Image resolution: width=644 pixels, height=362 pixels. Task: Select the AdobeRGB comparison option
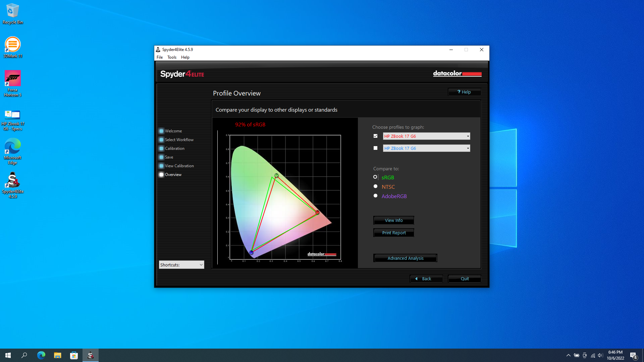(375, 196)
